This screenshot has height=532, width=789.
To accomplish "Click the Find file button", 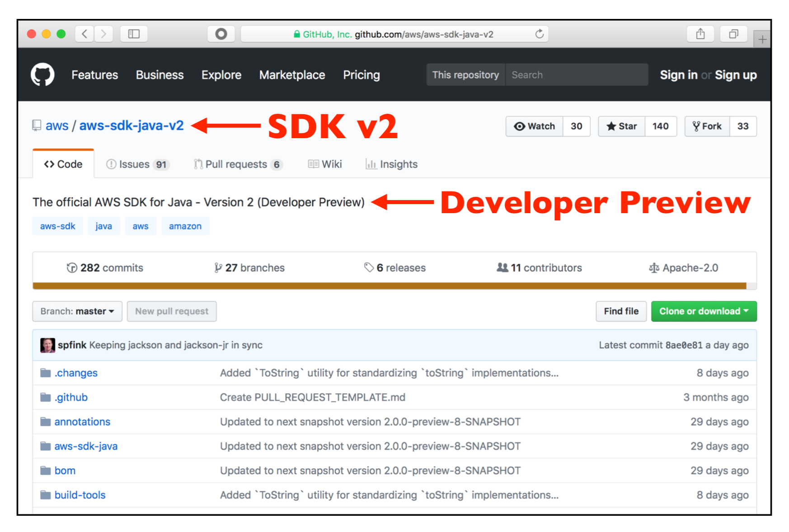I will pyautogui.click(x=621, y=311).
